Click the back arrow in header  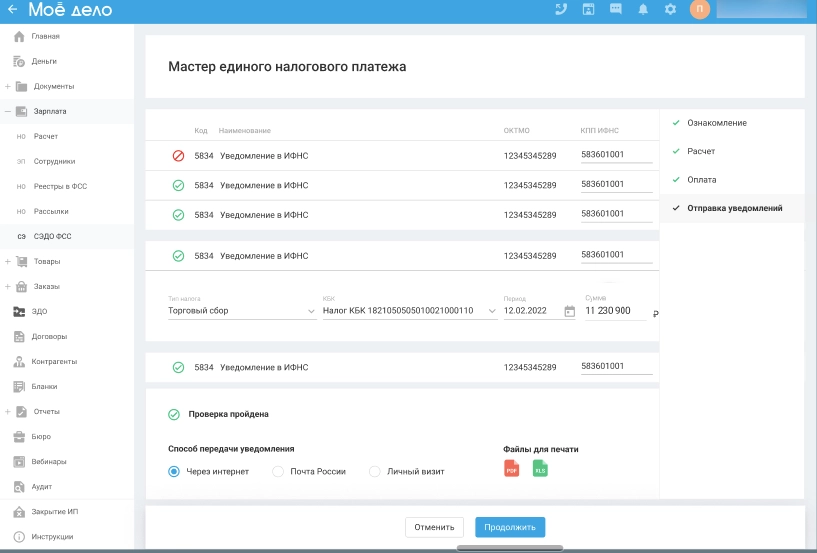point(13,9)
